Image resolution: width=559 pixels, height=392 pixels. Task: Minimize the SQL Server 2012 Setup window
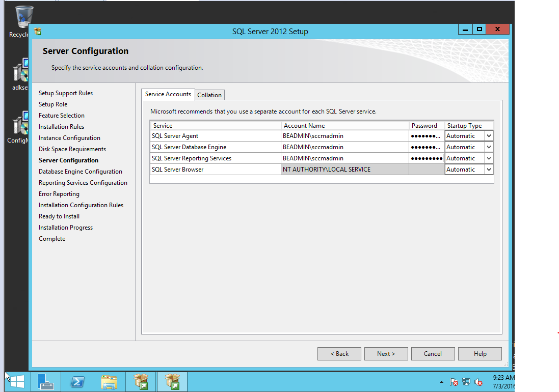(465, 29)
